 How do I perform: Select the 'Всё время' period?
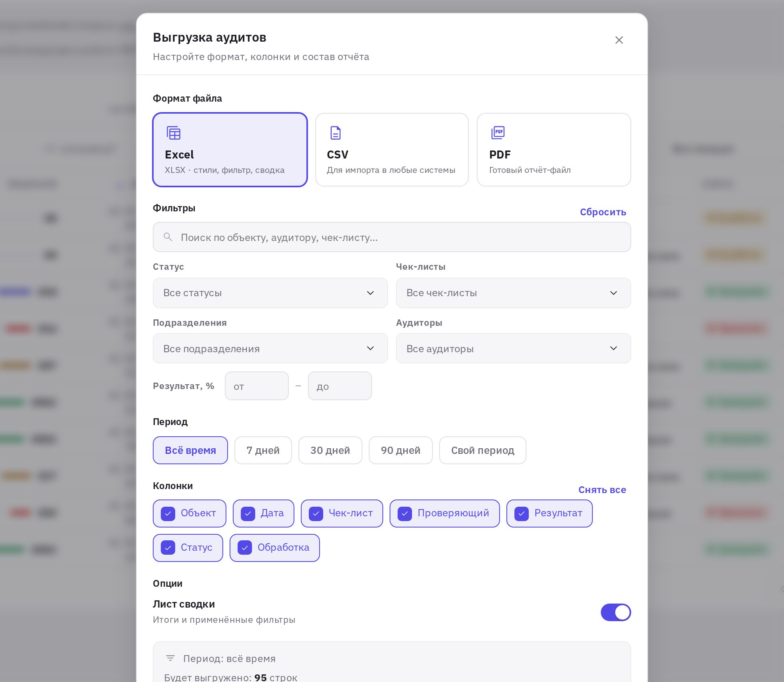point(190,450)
